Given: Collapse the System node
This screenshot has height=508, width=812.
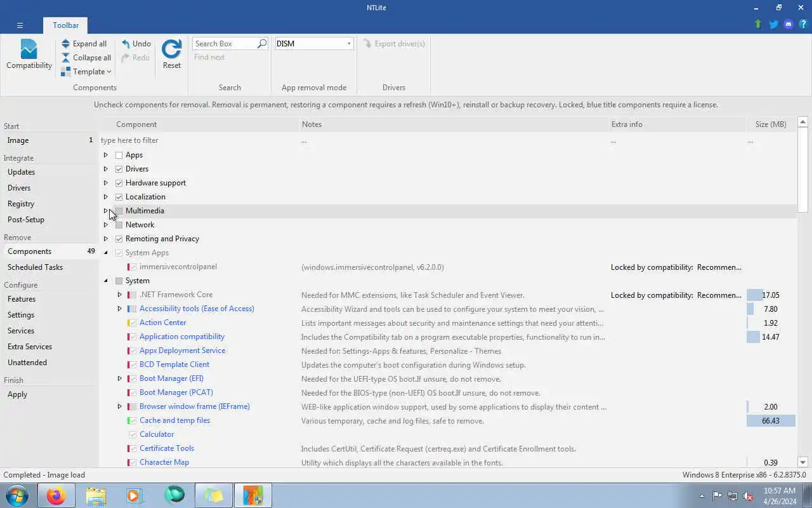Looking at the screenshot, I should [x=106, y=281].
